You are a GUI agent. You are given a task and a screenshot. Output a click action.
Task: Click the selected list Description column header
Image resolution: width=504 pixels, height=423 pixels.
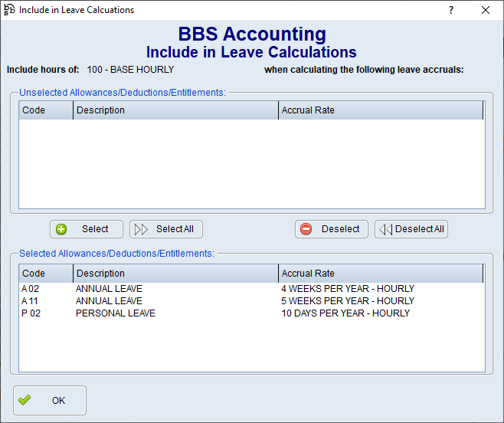(x=175, y=274)
